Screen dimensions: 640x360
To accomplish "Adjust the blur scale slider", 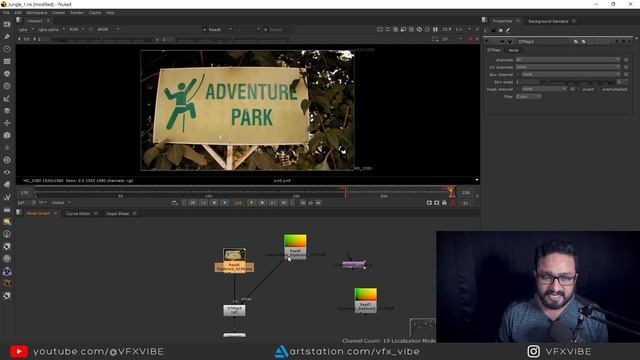I will 579,82.
